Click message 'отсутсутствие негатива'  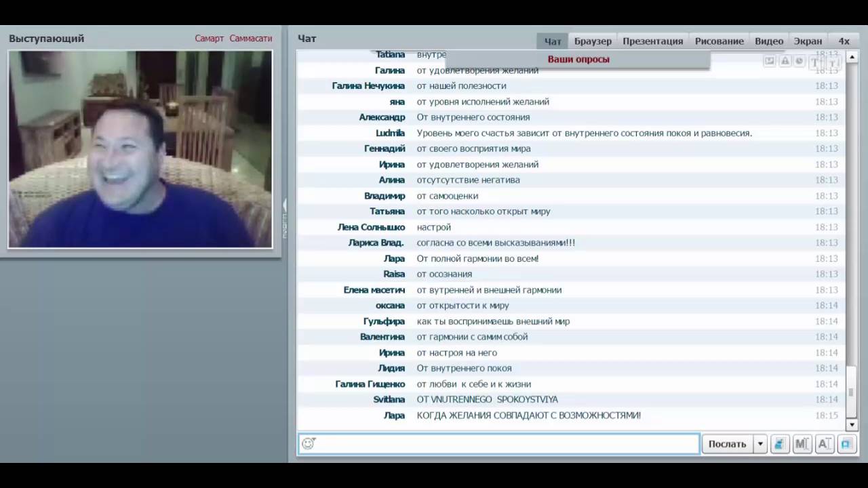(468, 180)
